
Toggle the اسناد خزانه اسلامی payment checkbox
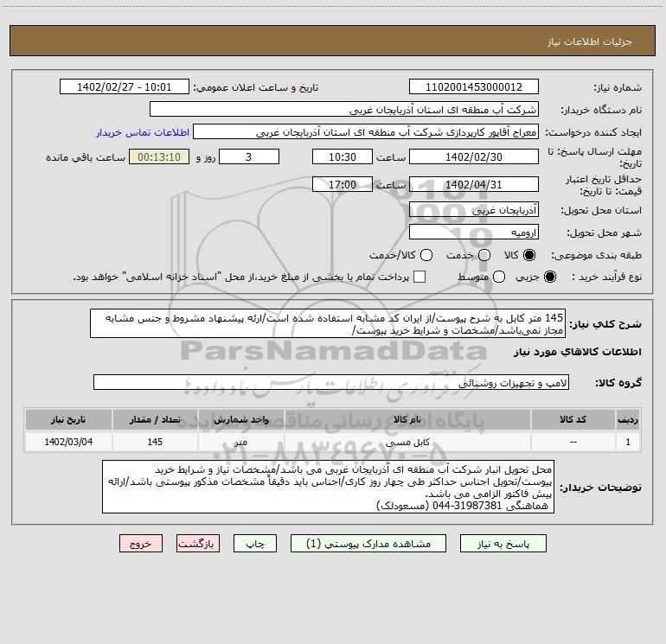(x=419, y=277)
